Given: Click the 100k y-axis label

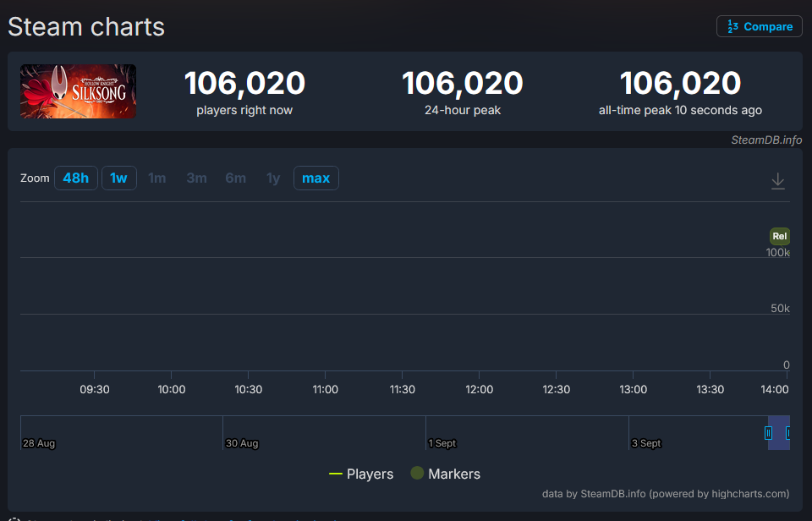Looking at the screenshot, I should coord(778,253).
